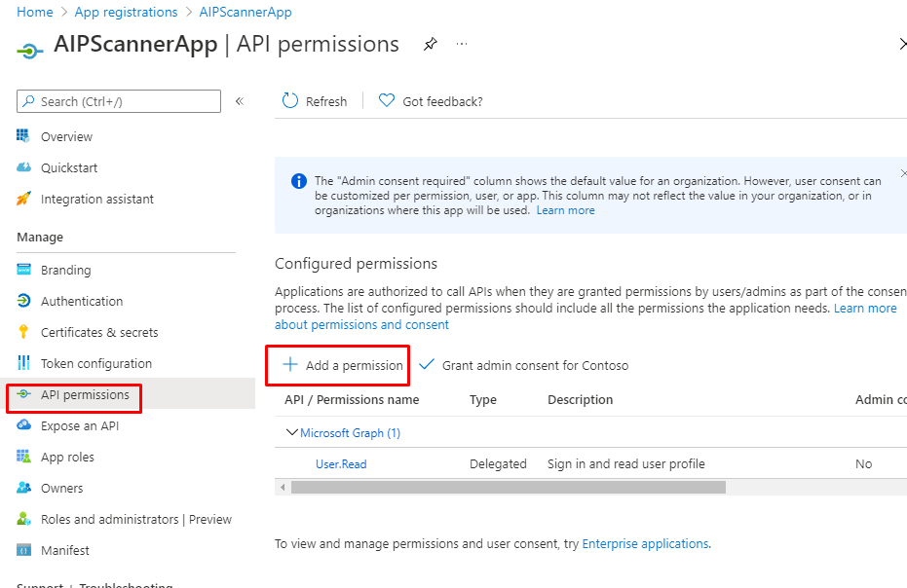The image size is (907, 588).
Task: Click in the sidebar Search box
Action: click(119, 101)
